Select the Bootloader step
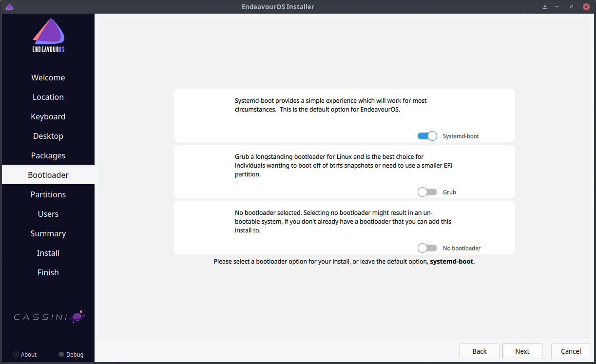 tap(48, 175)
